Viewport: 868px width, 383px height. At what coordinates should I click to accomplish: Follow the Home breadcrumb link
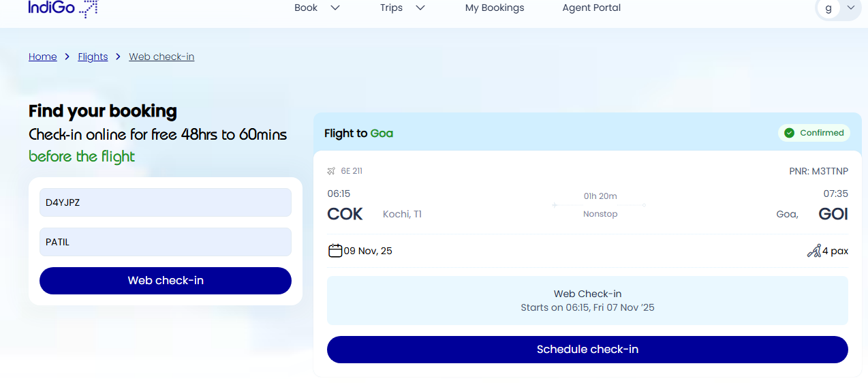tap(43, 57)
